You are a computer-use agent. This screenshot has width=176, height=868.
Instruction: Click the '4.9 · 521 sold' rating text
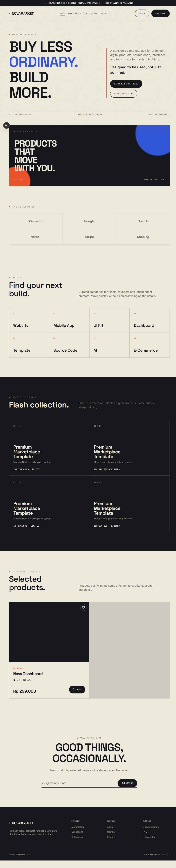click(22, 680)
